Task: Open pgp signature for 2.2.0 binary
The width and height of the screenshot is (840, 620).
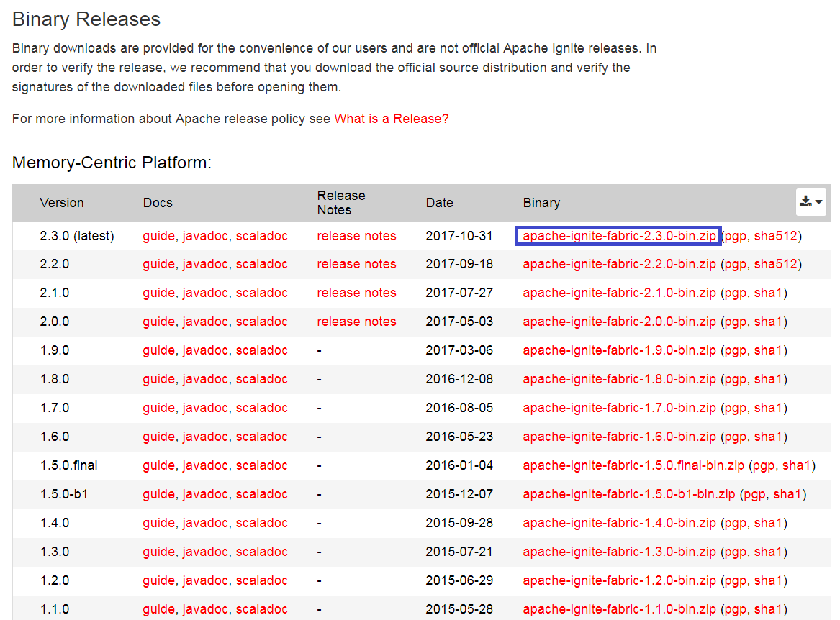Action: [x=736, y=265]
